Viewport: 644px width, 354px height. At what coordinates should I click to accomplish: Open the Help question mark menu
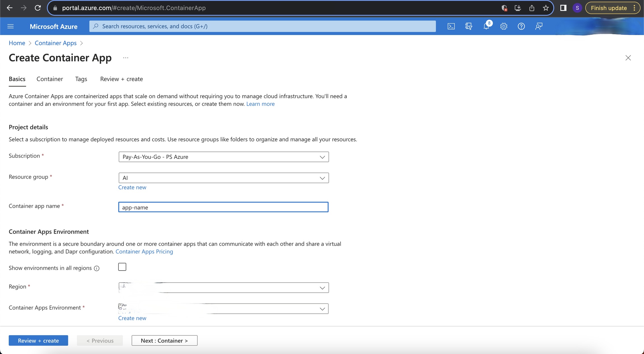click(x=521, y=26)
